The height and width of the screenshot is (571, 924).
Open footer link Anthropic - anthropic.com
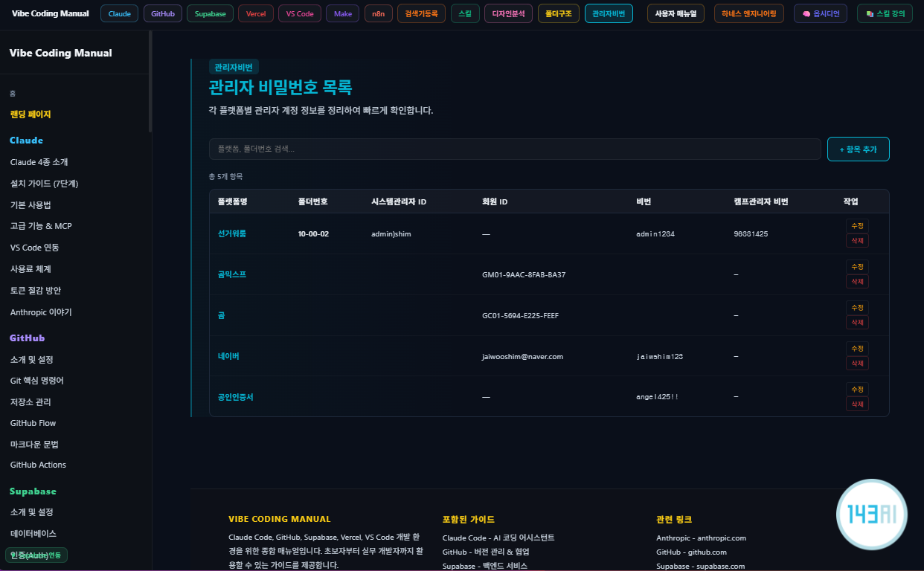coord(701,538)
